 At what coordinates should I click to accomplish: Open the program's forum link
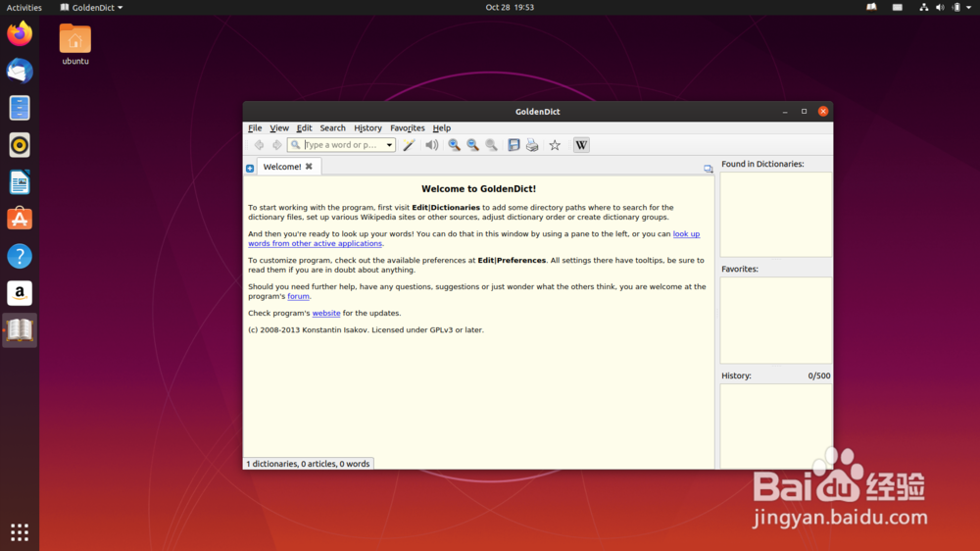298,296
